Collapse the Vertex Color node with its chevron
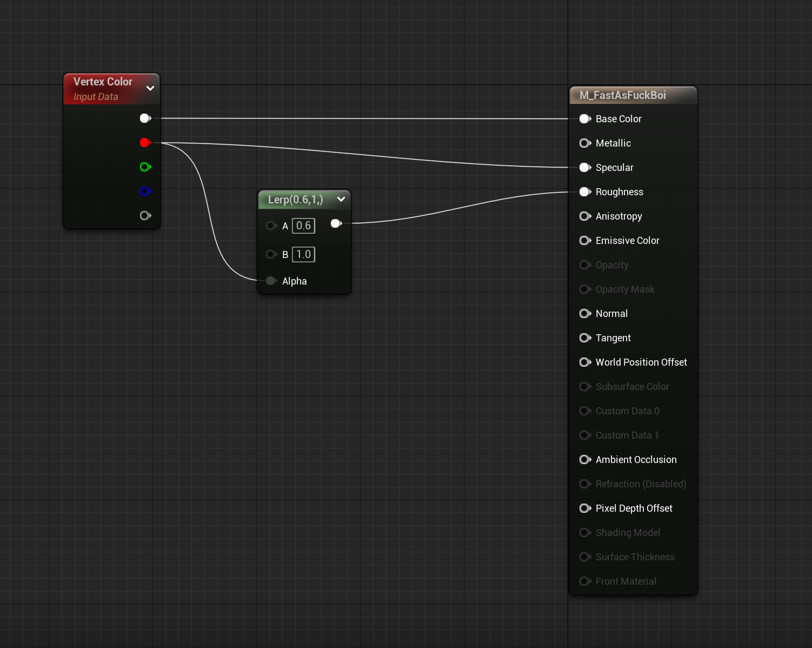The height and width of the screenshot is (648, 812). (150, 88)
